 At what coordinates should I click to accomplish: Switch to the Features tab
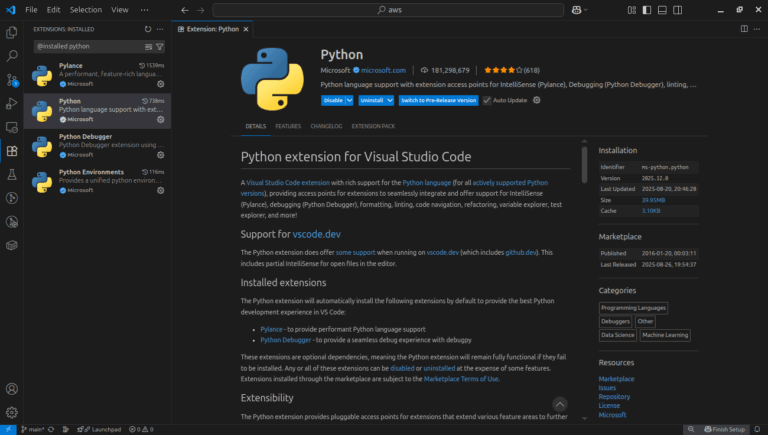[x=288, y=126]
